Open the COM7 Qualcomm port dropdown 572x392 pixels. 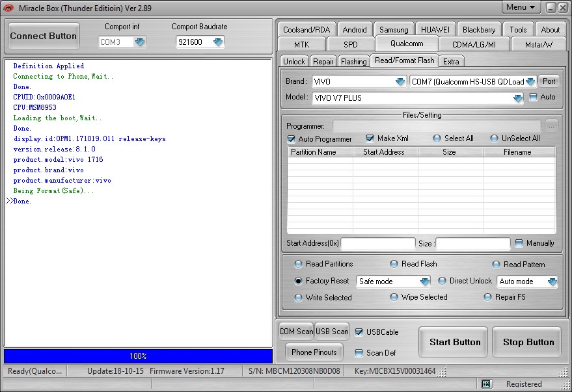click(x=530, y=82)
